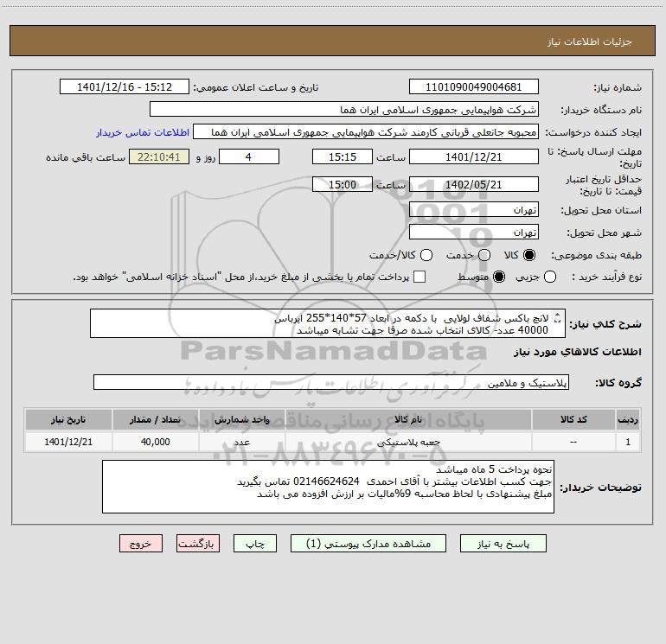Click the table date cell 1401/12/21

(68, 442)
